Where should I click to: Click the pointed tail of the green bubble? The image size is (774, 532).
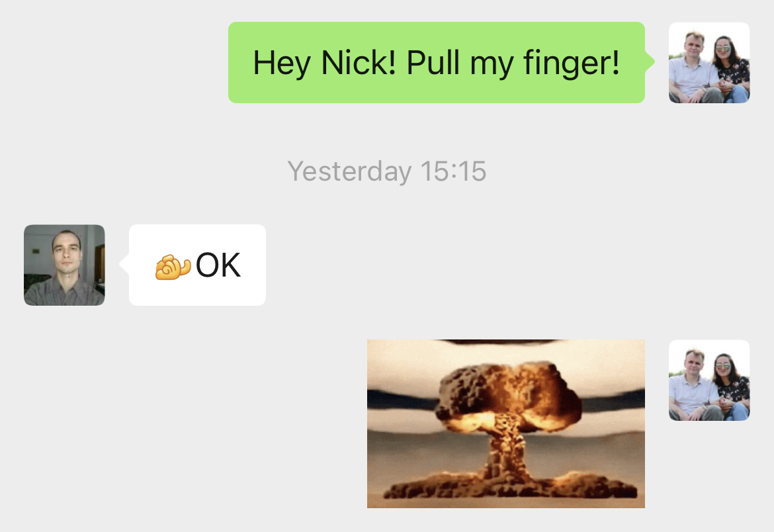[650, 62]
